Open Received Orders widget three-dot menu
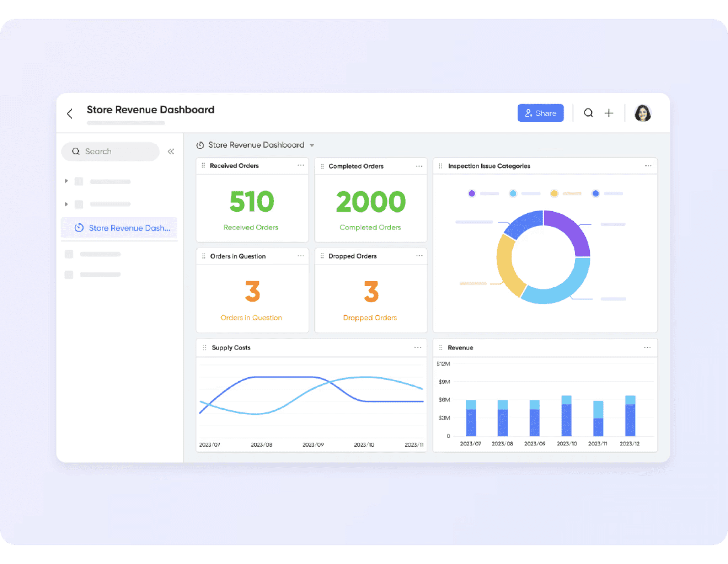This screenshot has width=728, height=564. (x=301, y=165)
